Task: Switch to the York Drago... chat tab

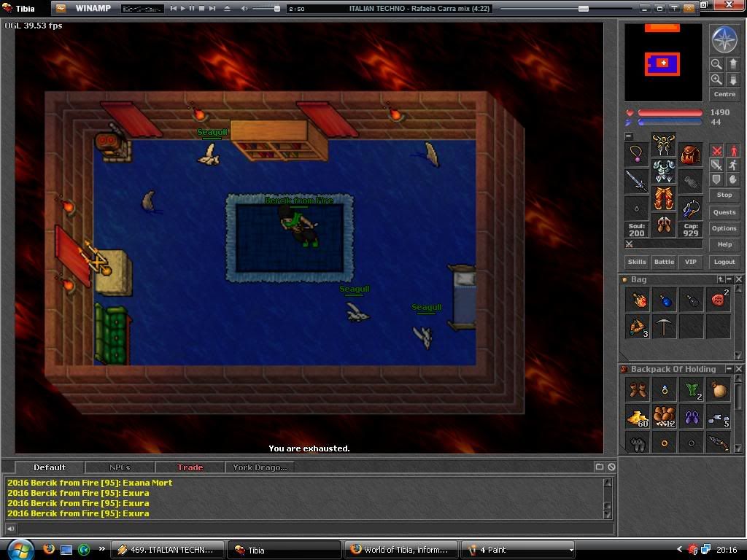Action: [x=260, y=467]
